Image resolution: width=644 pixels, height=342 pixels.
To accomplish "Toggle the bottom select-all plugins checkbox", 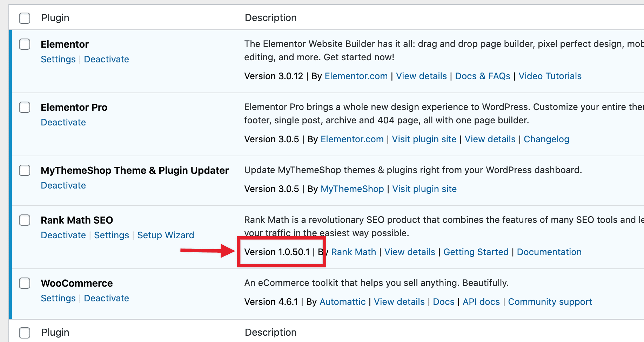I will click(25, 333).
